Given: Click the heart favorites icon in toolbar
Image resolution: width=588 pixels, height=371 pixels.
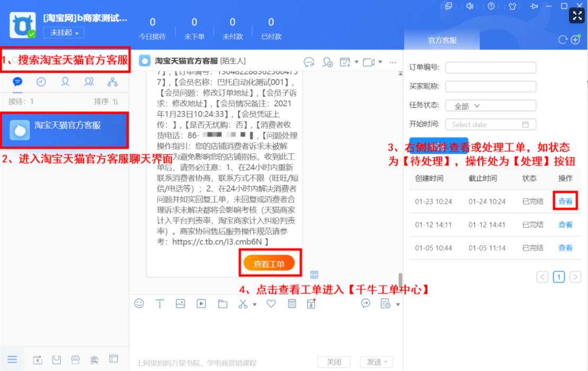Looking at the screenshot, I should coord(271,304).
